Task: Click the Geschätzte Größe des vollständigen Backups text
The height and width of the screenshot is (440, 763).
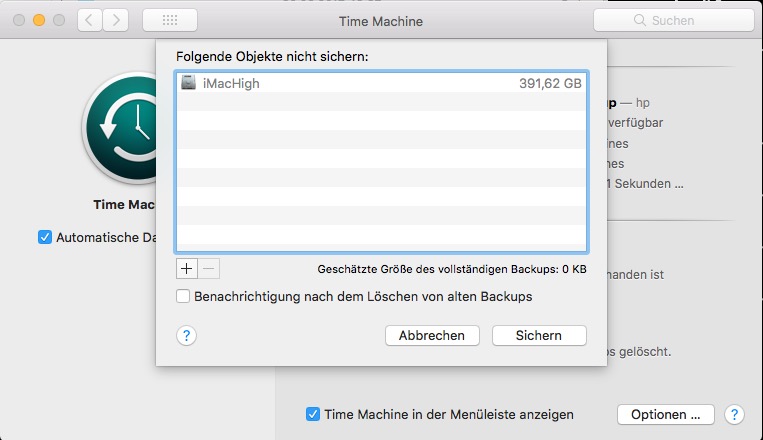Action: pos(452,269)
